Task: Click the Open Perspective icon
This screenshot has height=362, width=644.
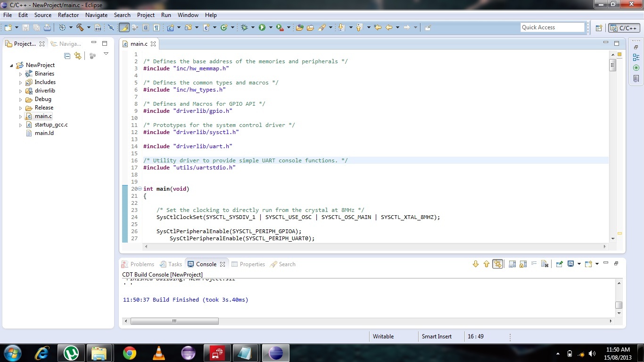Action: [599, 28]
